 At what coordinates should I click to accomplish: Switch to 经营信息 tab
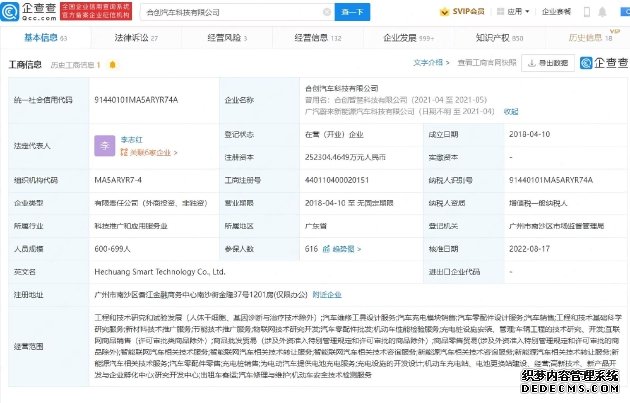point(318,38)
